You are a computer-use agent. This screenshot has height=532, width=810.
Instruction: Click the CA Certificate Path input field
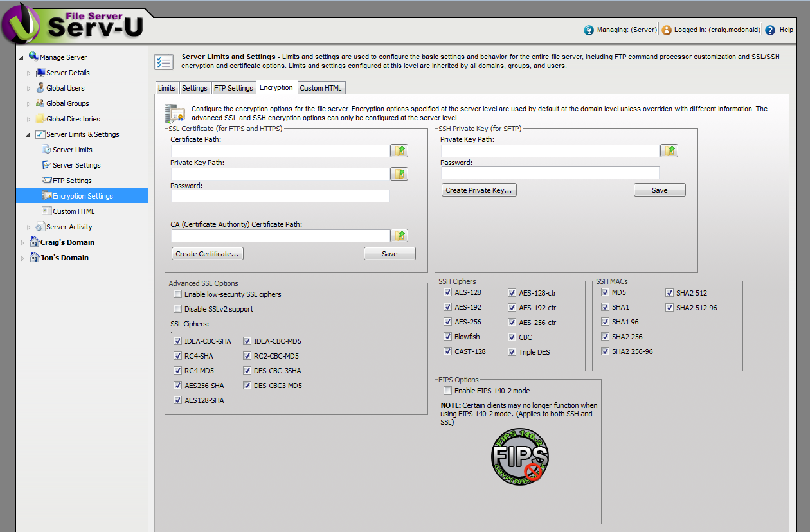[280, 236]
